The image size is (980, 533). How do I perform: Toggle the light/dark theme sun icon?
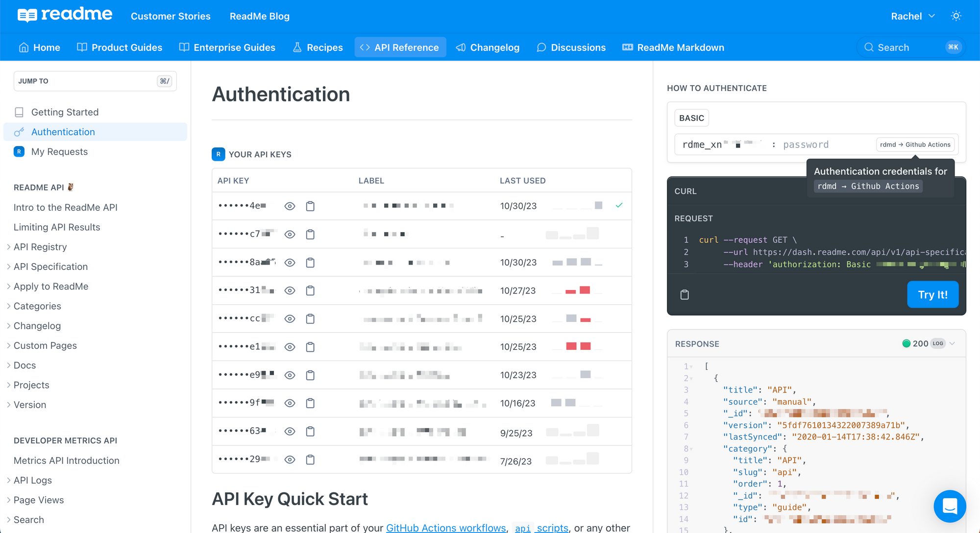(x=956, y=16)
